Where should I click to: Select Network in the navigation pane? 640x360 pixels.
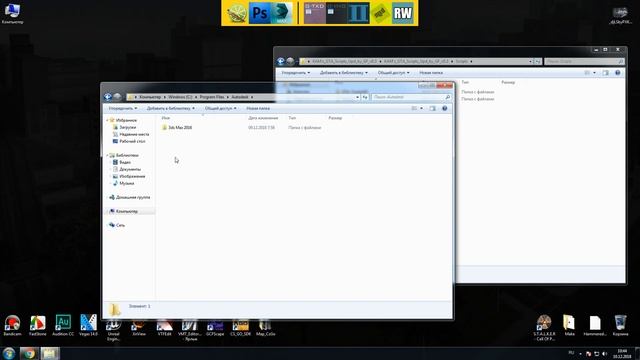click(120, 225)
